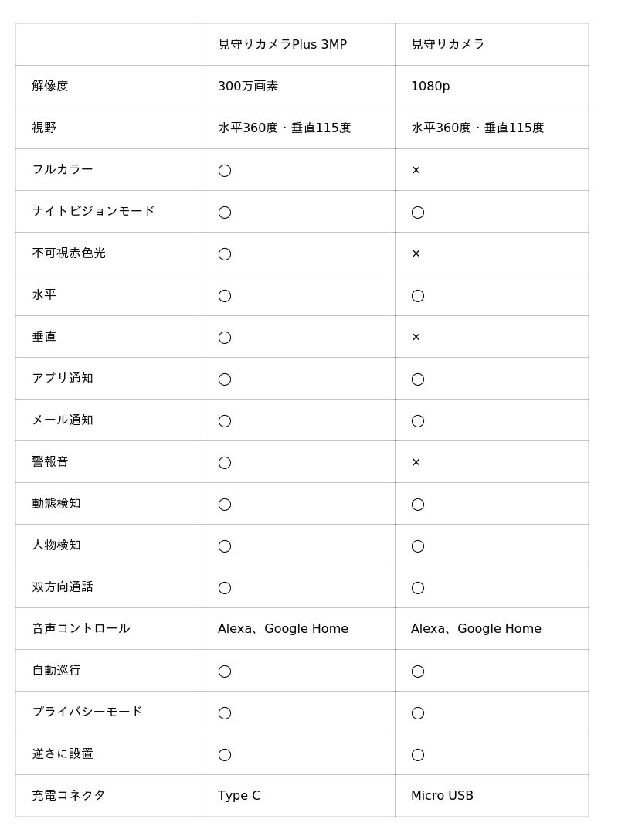Click the 1080p model's circle for 逆さに設置

[x=418, y=754]
